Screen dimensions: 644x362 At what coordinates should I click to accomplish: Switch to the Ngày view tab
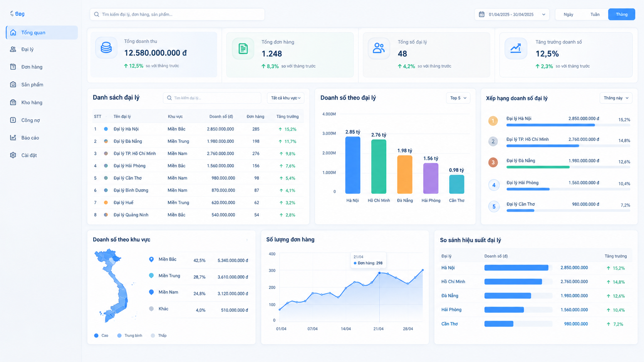click(569, 14)
